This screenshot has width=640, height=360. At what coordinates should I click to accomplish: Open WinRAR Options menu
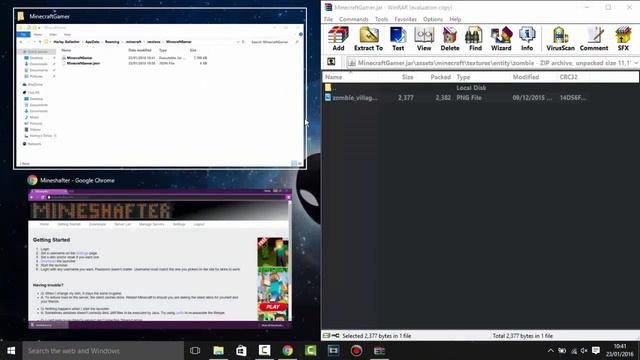(x=433, y=19)
